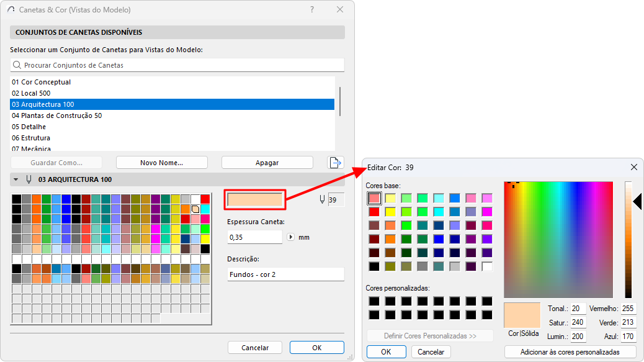Open dialog help via the question mark icon
This screenshot has width=644, height=362.
tap(311, 10)
